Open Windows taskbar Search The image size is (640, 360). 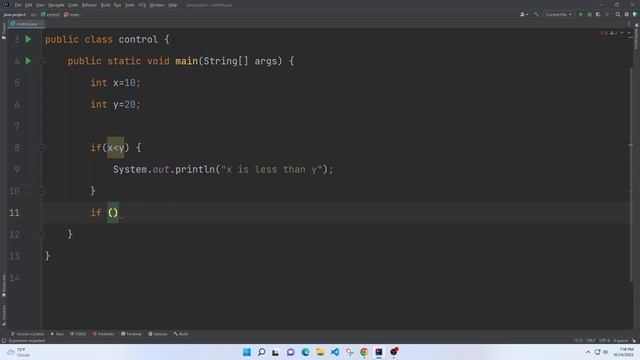(x=262, y=352)
